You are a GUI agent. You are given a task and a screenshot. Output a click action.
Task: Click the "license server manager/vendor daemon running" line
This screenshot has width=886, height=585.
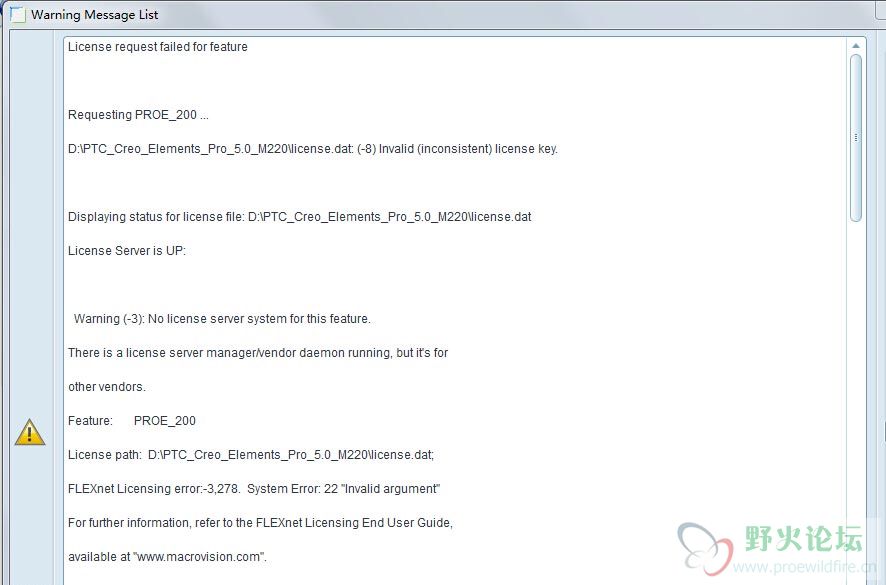point(258,353)
